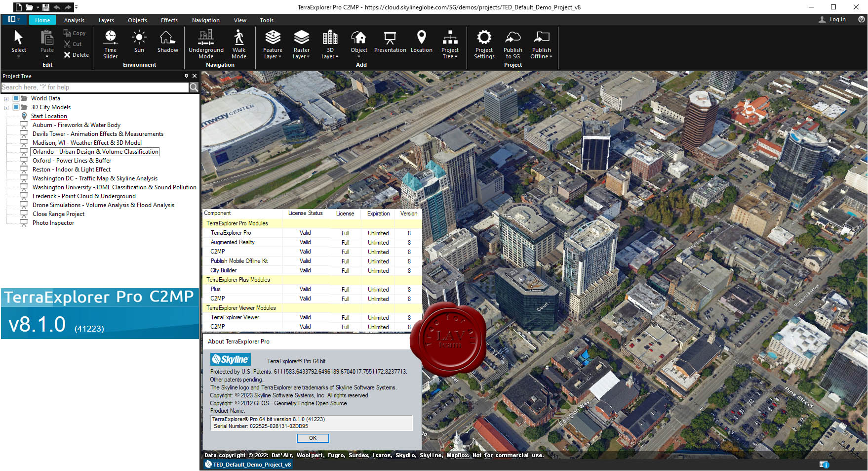868x471 pixels.
Task: Click the New document icon
Action: [x=18, y=7]
